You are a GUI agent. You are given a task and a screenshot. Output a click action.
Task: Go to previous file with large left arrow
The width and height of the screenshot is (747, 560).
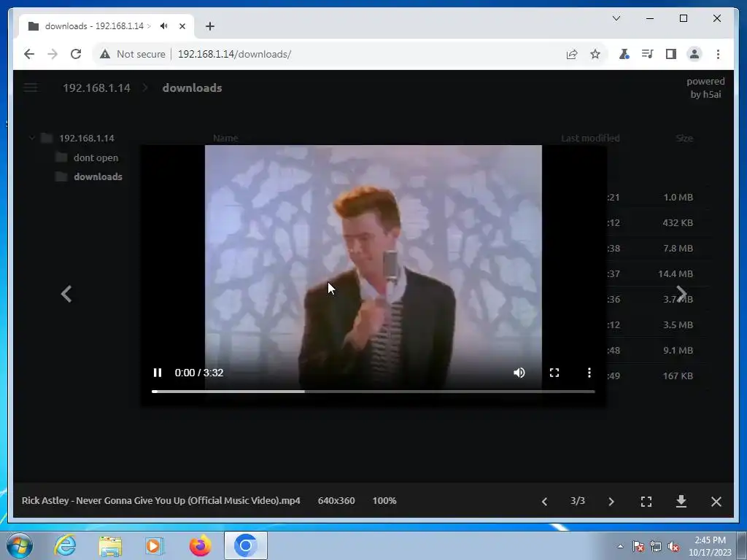click(x=66, y=294)
